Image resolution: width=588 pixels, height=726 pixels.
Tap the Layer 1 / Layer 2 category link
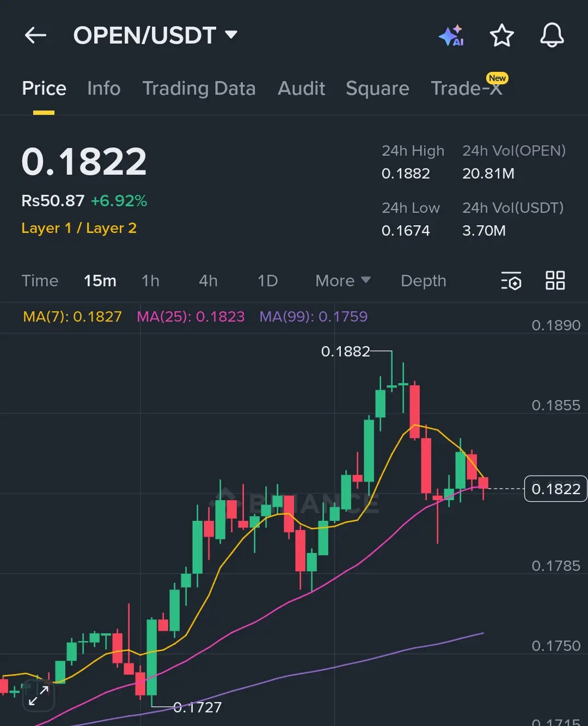pos(79,228)
